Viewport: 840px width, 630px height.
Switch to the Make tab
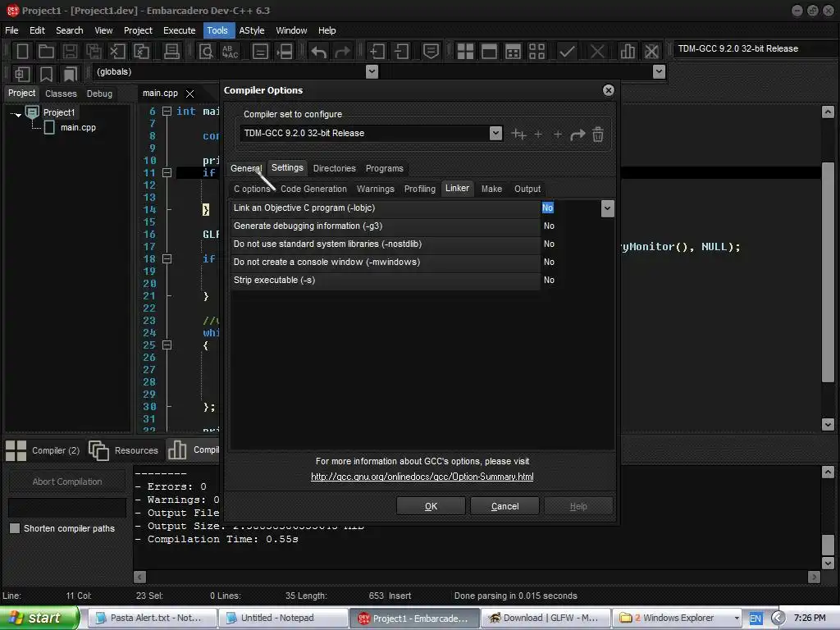(x=491, y=189)
